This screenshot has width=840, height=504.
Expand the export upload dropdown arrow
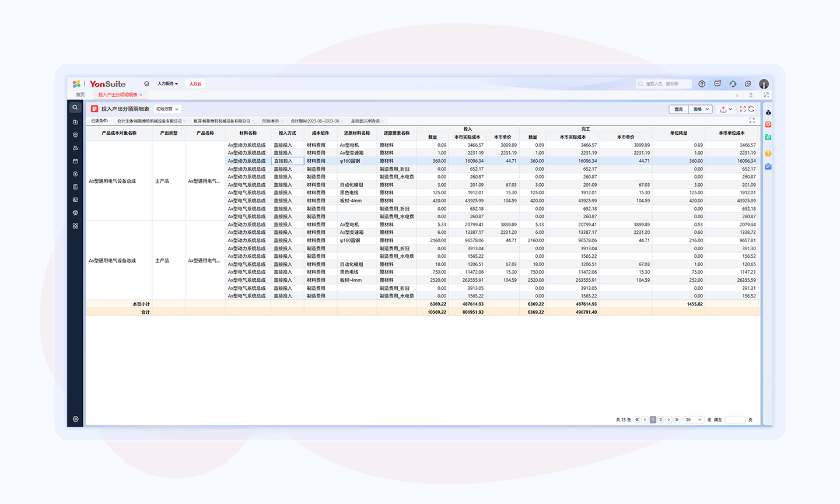coord(730,109)
